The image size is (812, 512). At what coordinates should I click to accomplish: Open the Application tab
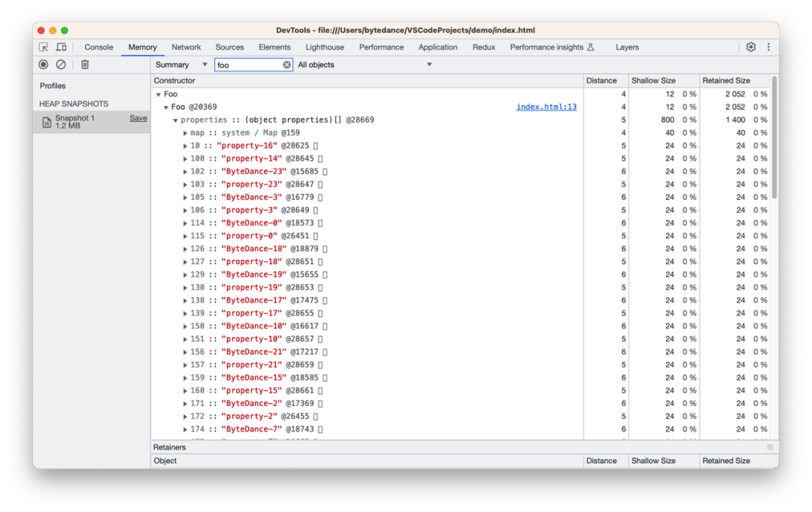pyautogui.click(x=438, y=47)
